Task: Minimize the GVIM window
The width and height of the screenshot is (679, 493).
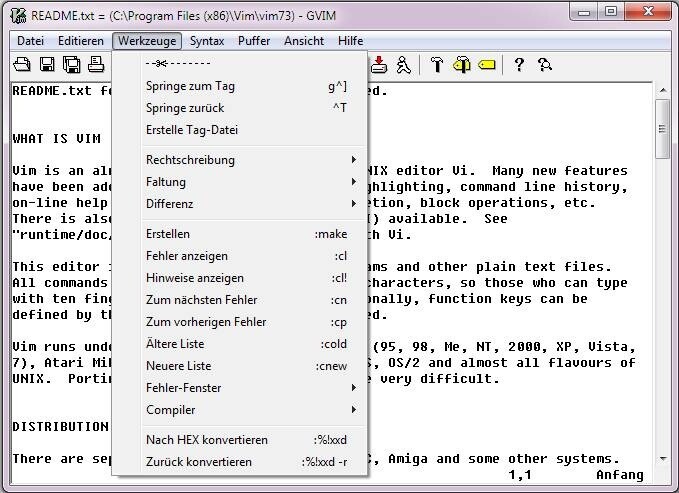Action: click(x=584, y=12)
